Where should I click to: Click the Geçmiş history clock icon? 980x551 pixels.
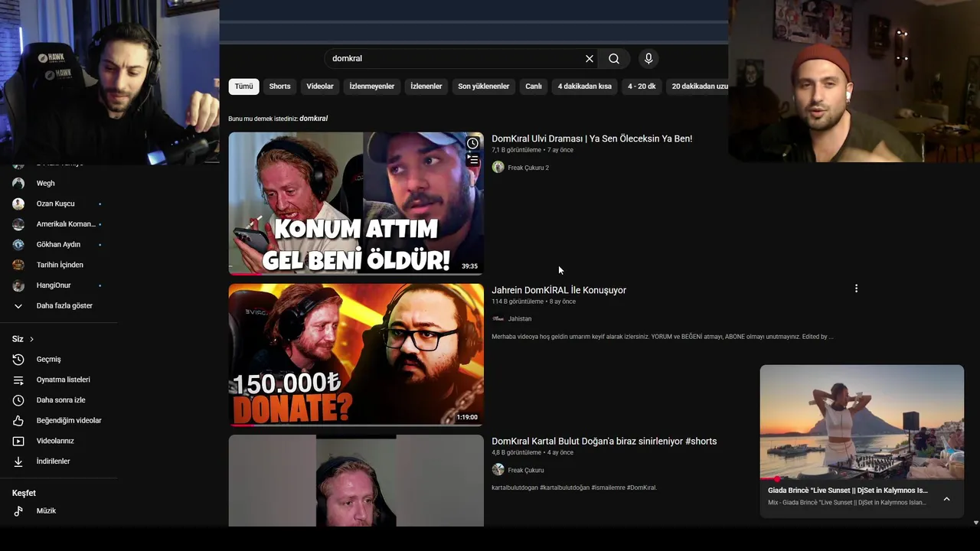click(18, 360)
